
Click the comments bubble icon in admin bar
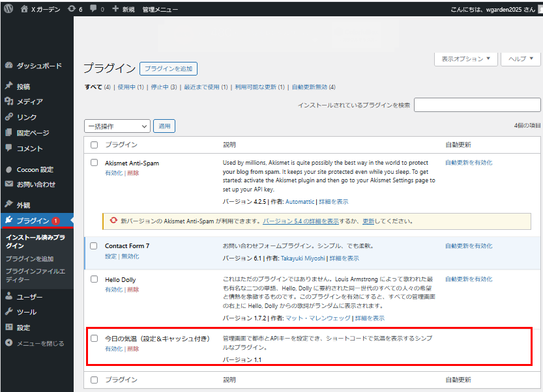pyautogui.click(x=94, y=9)
